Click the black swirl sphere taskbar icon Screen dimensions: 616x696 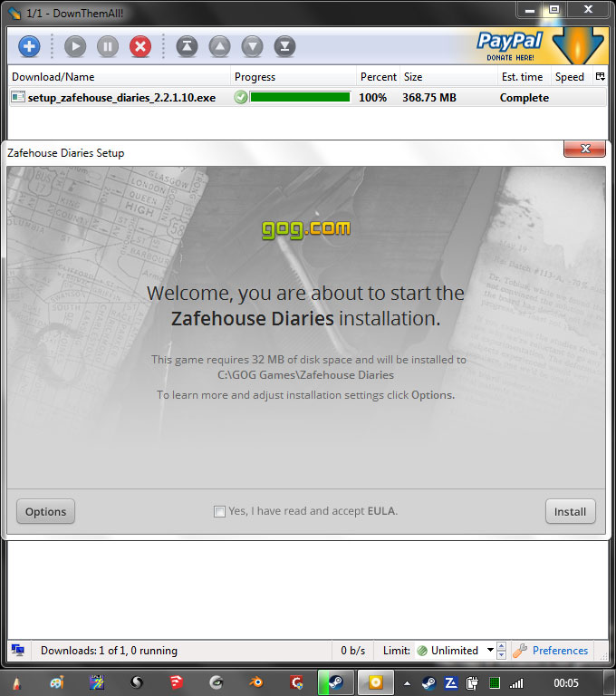137,682
